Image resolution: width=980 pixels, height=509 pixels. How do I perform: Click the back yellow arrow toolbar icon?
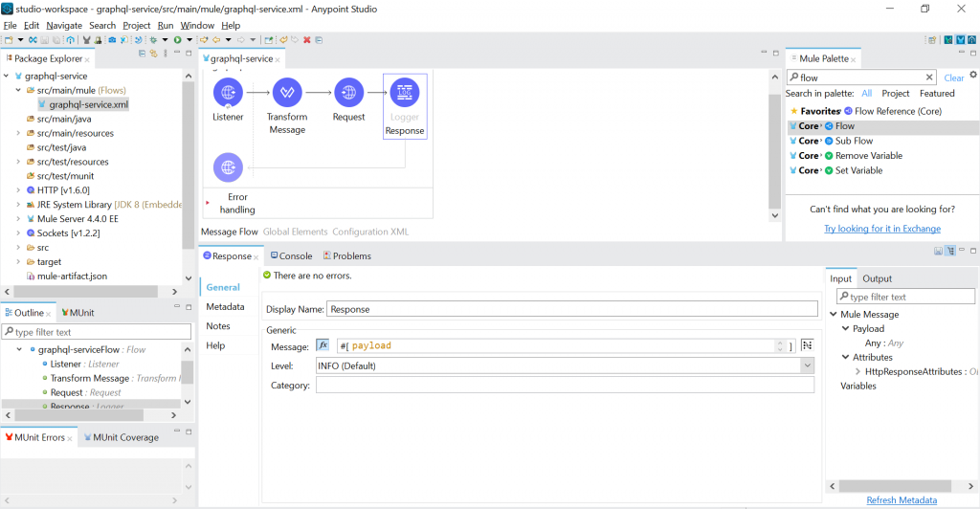coord(216,40)
